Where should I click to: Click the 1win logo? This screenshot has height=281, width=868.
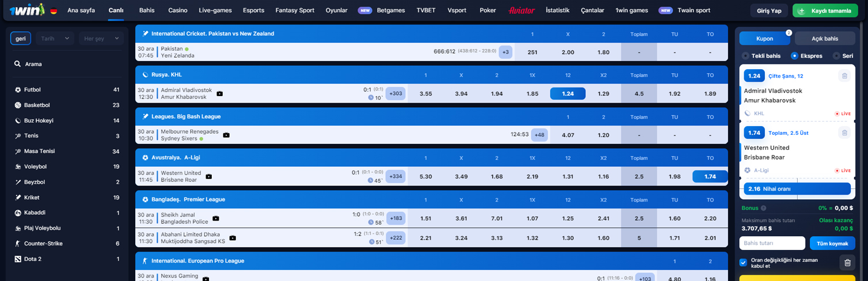(x=28, y=10)
